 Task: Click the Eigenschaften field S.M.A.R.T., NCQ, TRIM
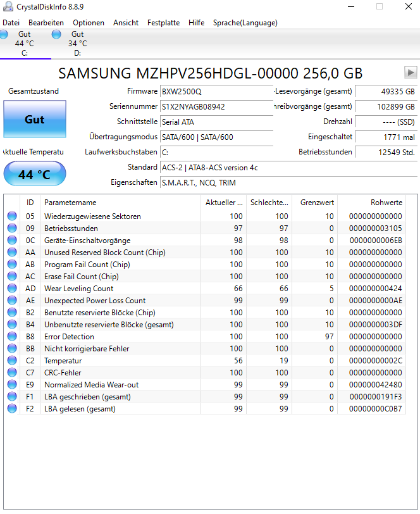(288, 182)
